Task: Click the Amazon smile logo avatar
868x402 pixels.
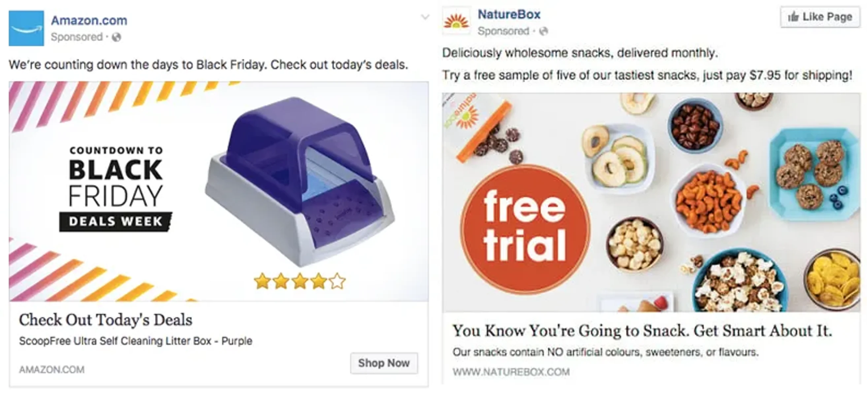Action: (x=26, y=28)
